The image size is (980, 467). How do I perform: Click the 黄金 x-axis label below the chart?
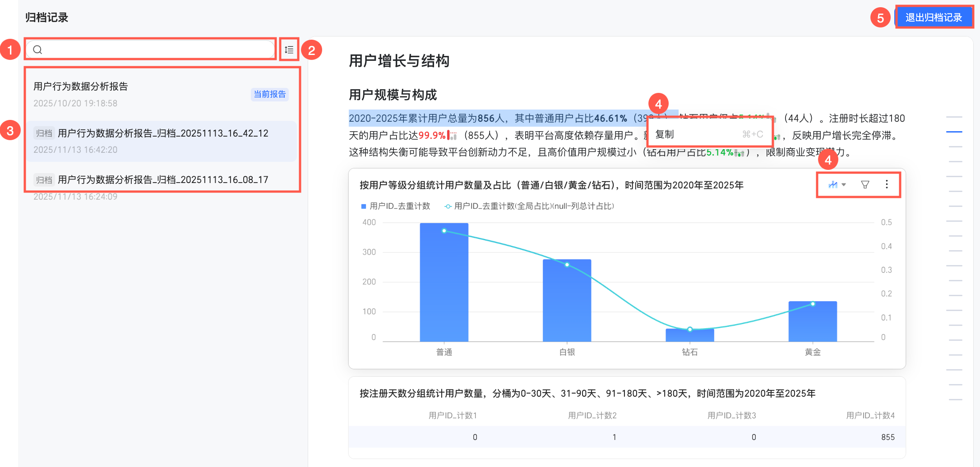coord(813,352)
